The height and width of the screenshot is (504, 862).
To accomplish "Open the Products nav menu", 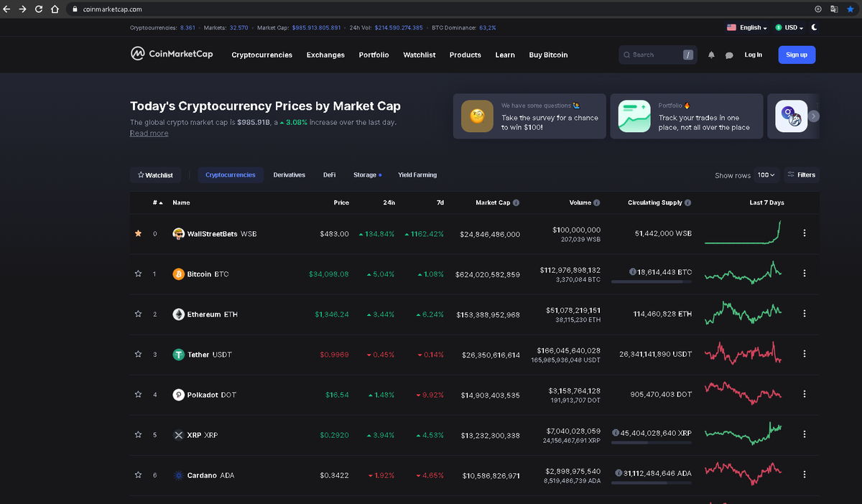I will [465, 55].
